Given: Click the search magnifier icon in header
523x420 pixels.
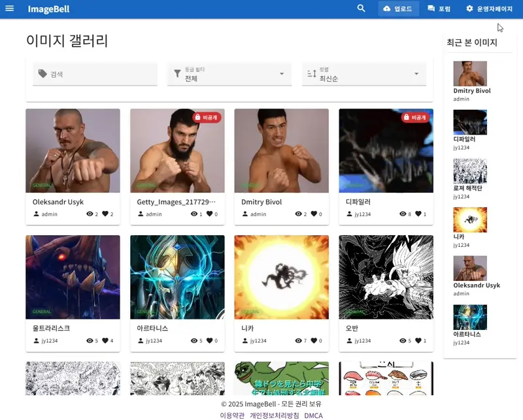Looking at the screenshot, I should 362,9.
